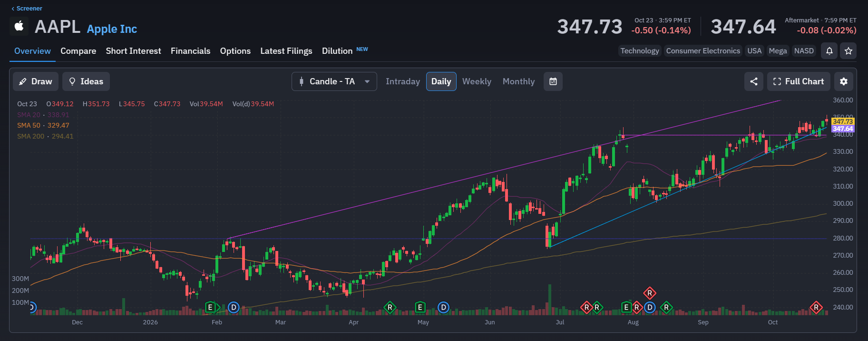Select the Daily timeframe
This screenshot has height=341, width=868.
[x=441, y=81]
